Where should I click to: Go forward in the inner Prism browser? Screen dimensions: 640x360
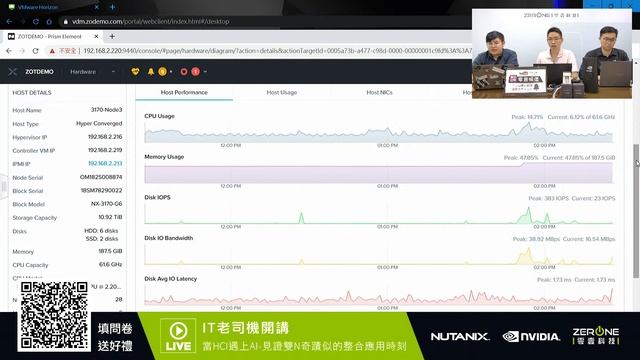tap(22, 51)
